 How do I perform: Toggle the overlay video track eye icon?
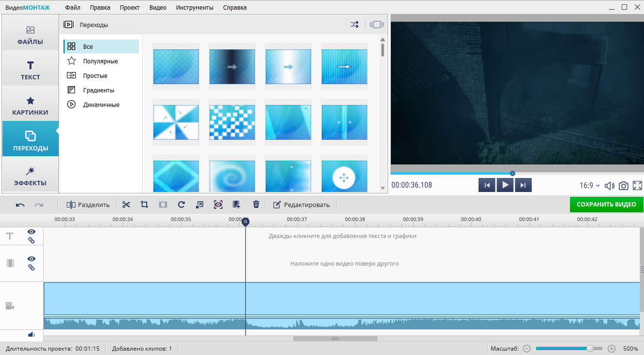[31, 259]
